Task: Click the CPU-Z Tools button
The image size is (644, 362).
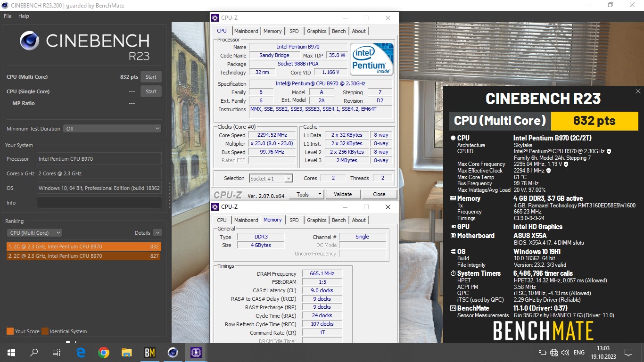Action: pyautogui.click(x=303, y=194)
